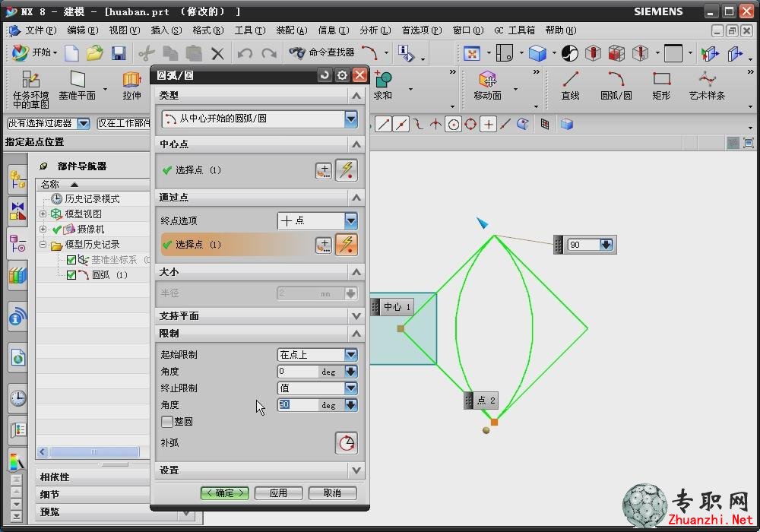Open the Insert (插入) menu
The width and height of the screenshot is (760, 532).
tap(166, 30)
